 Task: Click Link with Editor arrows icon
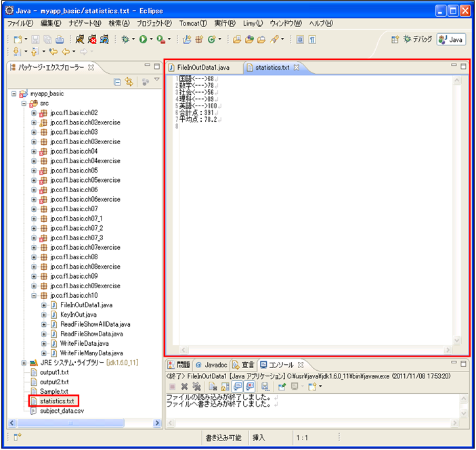tap(129, 81)
